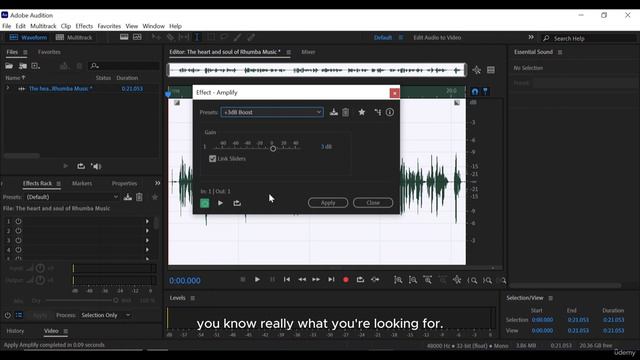
Task: Open the Amplify channel map editor icon
Action: click(x=378, y=112)
